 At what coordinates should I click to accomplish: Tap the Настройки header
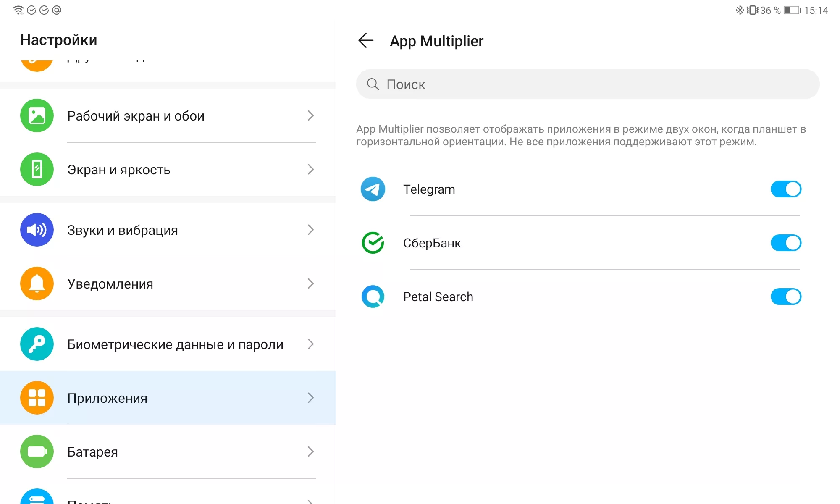59,40
